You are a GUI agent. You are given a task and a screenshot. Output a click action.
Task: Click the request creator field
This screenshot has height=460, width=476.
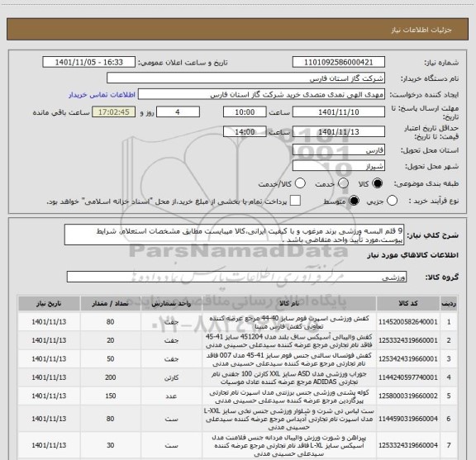(x=261, y=94)
